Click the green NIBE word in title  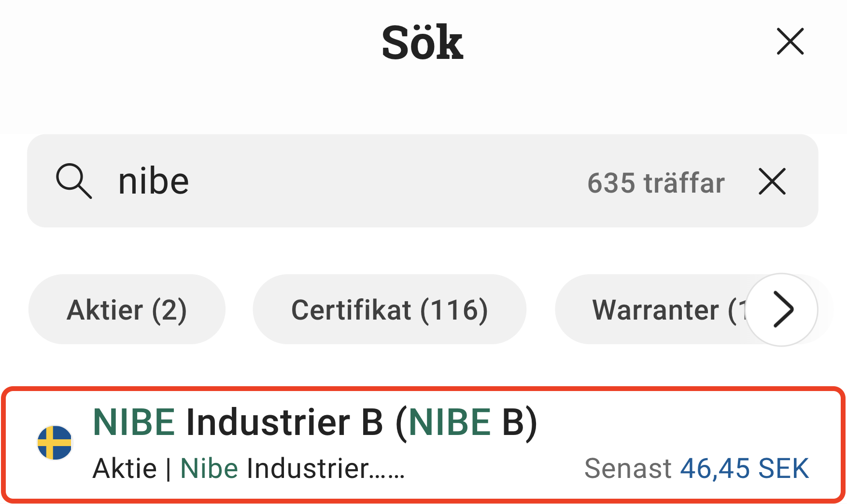click(x=134, y=422)
